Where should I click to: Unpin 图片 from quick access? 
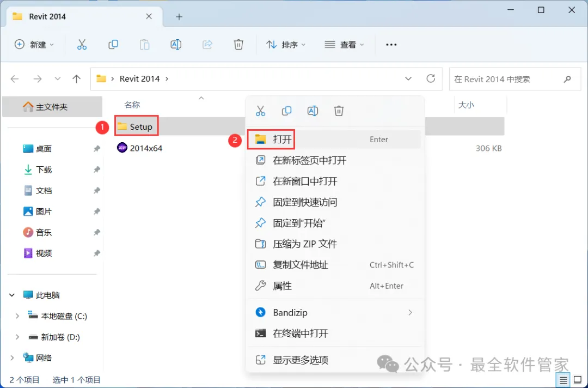tap(97, 211)
